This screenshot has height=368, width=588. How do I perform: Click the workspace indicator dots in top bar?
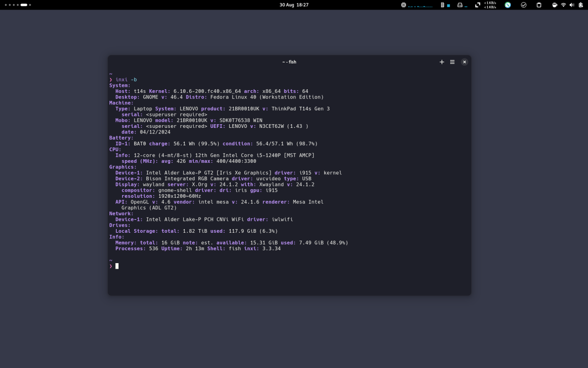[18, 5]
